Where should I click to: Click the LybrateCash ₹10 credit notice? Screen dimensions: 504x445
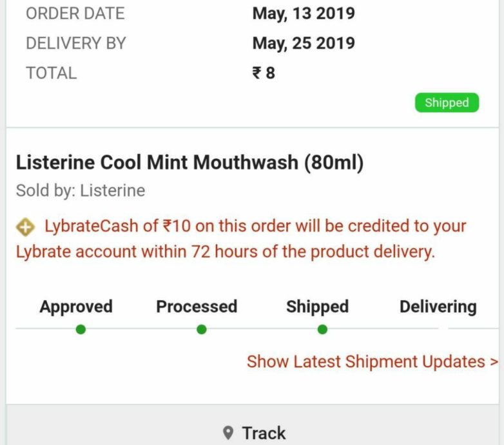241,239
